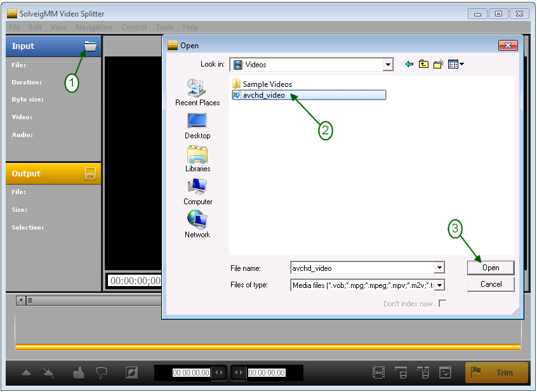The width and height of the screenshot is (537, 392).
Task: Expand the Look in Videos dropdown
Action: click(388, 64)
